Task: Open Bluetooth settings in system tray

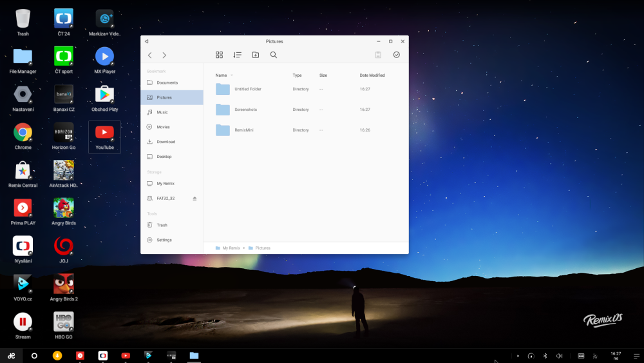Action: pyautogui.click(x=545, y=356)
